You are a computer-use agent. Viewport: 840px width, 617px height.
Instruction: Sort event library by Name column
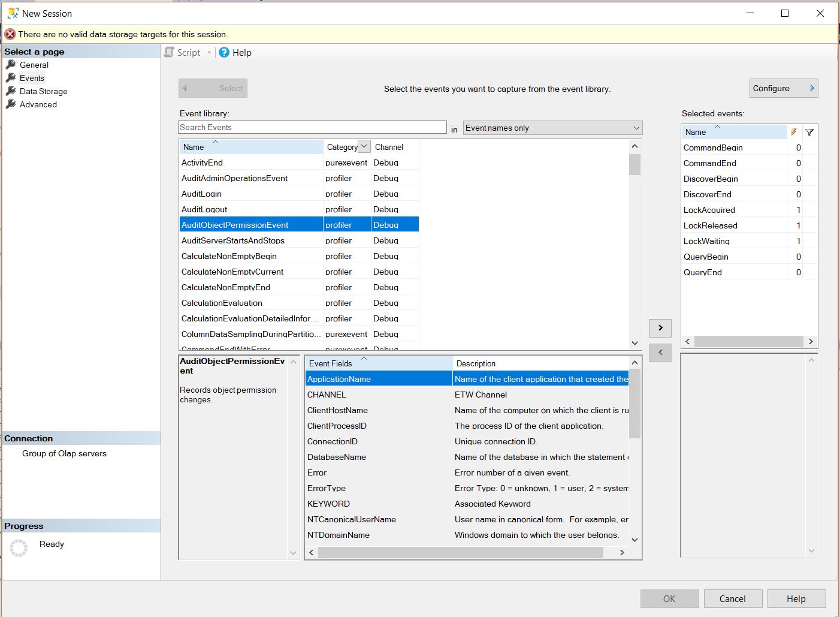coord(251,147)
